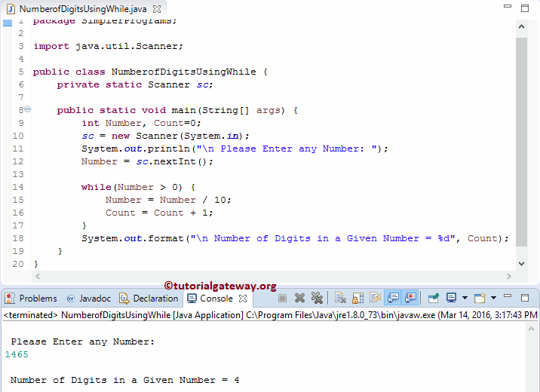Click console prompt 'Please Enter any Number:'
540x392 pixels.
[x=83, y=341]
